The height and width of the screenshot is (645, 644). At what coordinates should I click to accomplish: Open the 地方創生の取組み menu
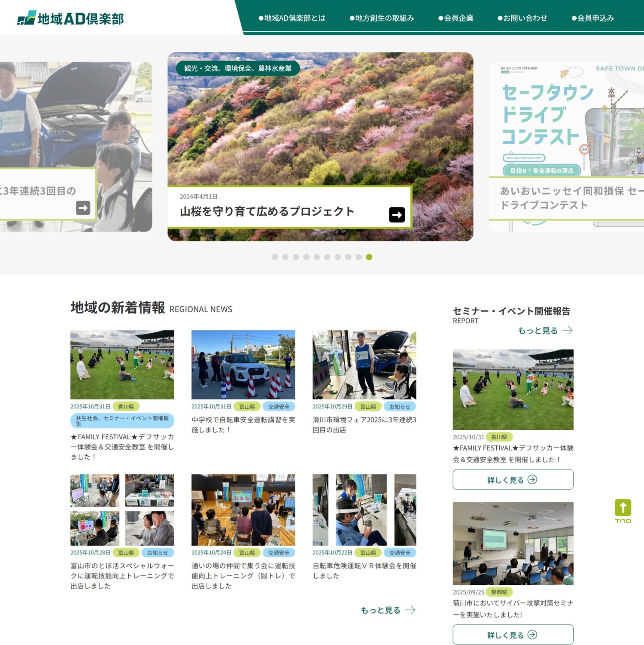coord(382,18)
